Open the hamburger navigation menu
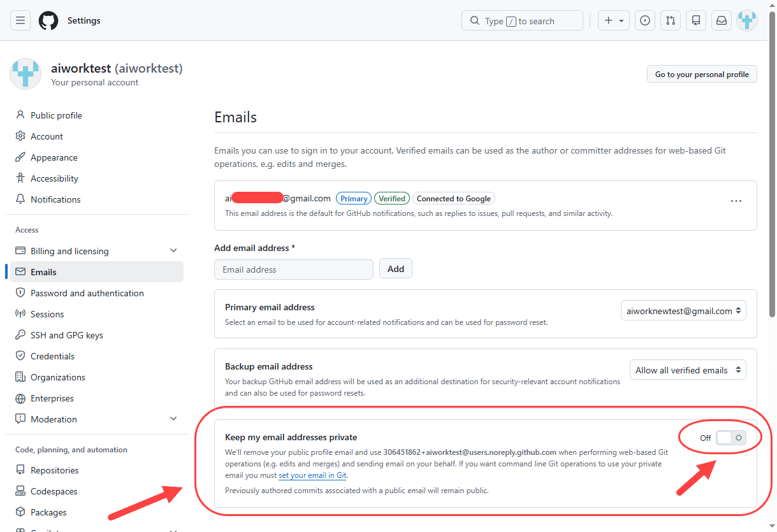Image resolution: width=777 pixels, height=532 pixels. point(20,20)
